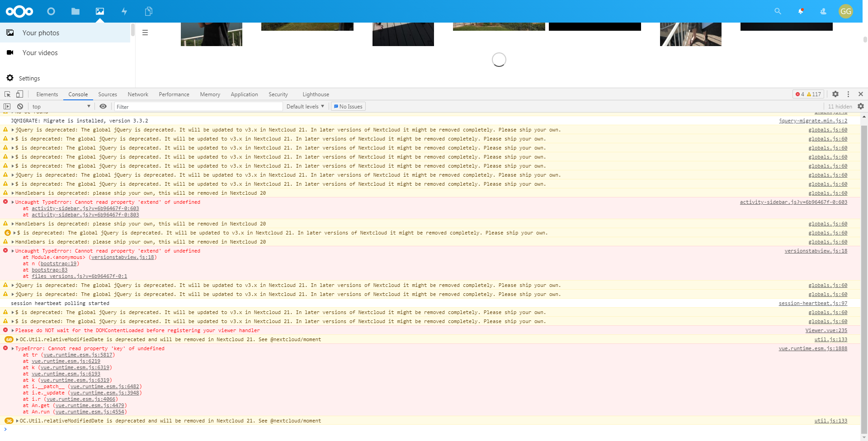Click the Nextcloud logo
This screenshot has height=441, width=868.
point(19,11)
